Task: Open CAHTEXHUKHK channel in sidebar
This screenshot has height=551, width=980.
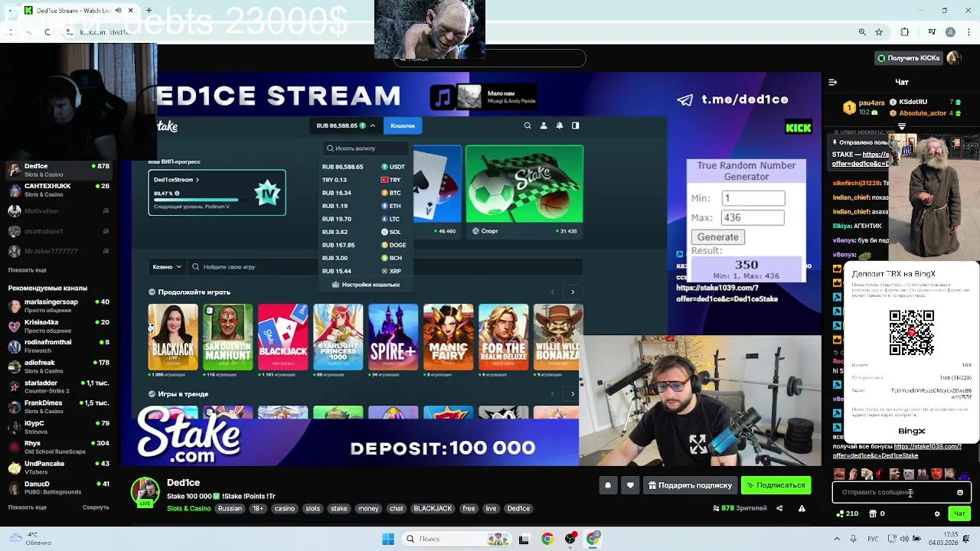Action: [x=59, y=190]
